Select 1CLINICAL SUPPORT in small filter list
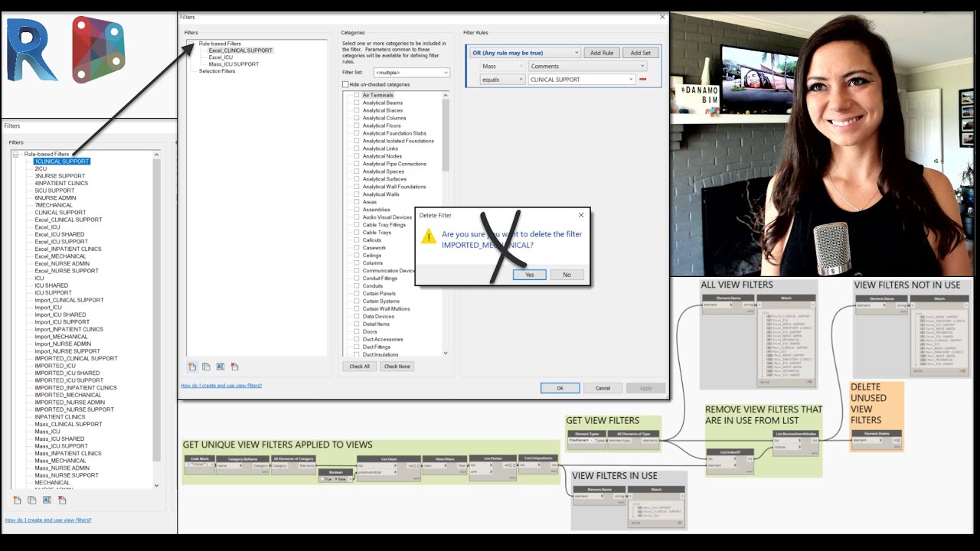Viewport: 980px width, 551px height. (62, 161)
